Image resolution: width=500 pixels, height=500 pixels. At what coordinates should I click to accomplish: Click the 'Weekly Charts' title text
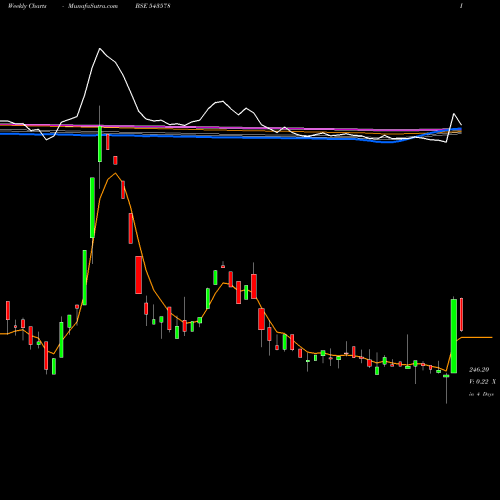(x=27, y=6)
